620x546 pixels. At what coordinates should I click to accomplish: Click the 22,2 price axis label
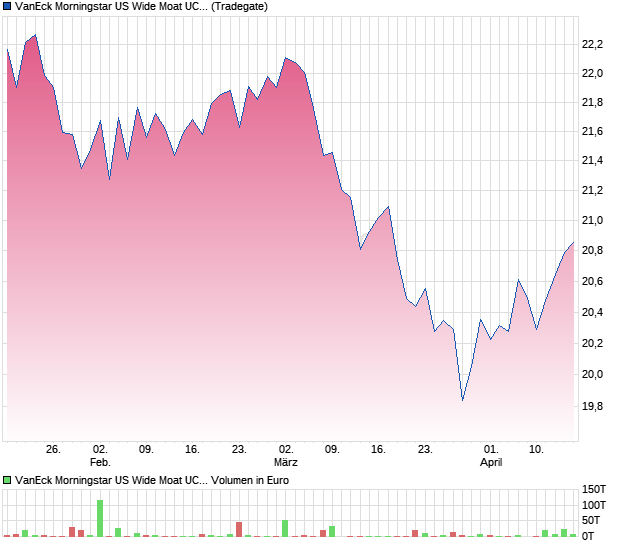[x=592, y=44]
